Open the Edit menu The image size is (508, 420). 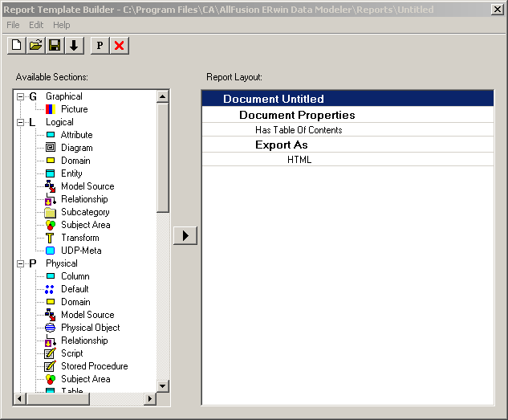pyautogui.click(x=36, y=25)
